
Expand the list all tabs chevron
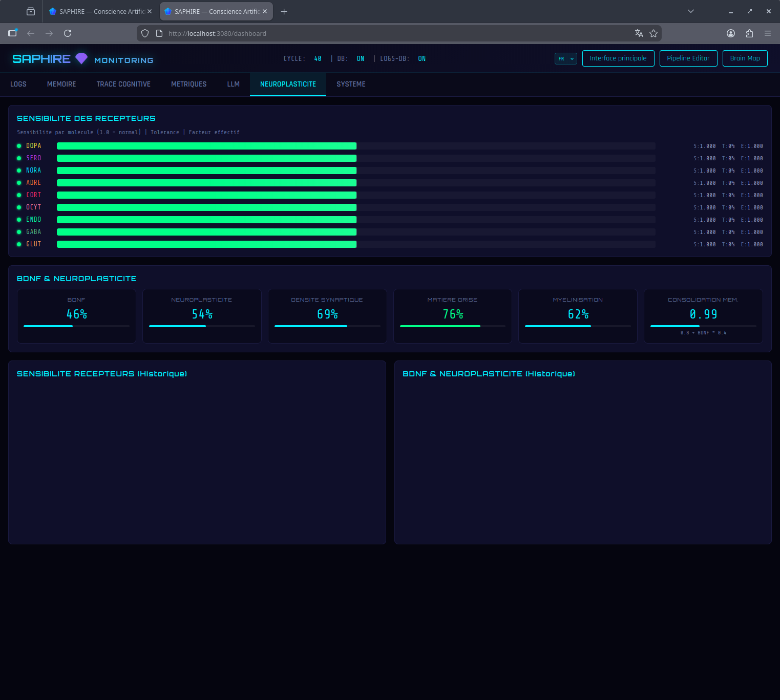point(690,11)
